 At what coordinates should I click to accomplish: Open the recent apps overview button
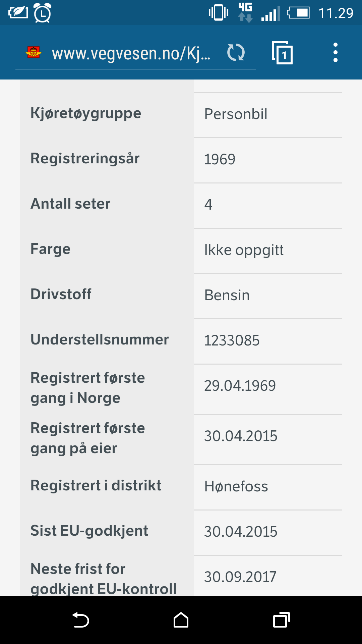pyautogui.click(x=282, y=620)
